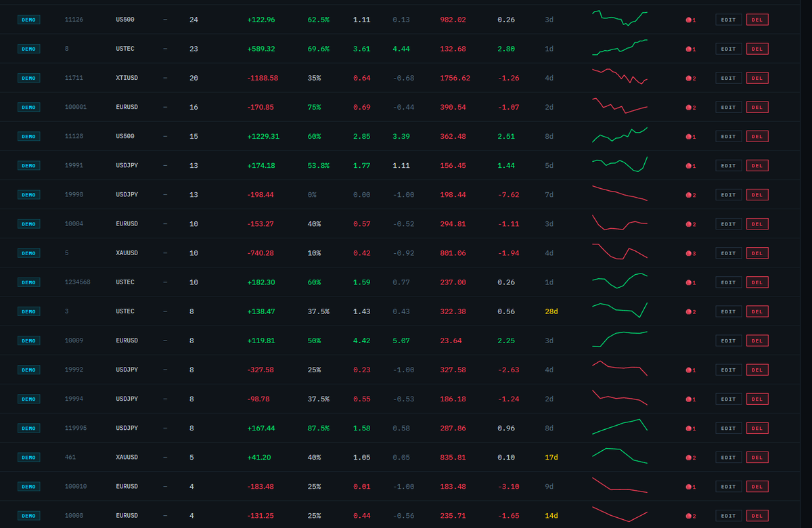Screen dimensions: 812x528
Task: Click the DEMO badge for ID 10008
Action: [29, 515]
